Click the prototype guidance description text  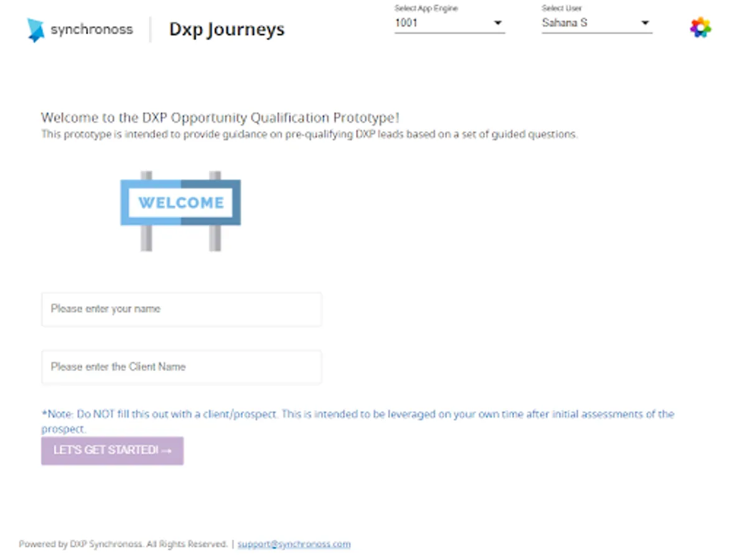pyautogui.click(x=309, y=134)
